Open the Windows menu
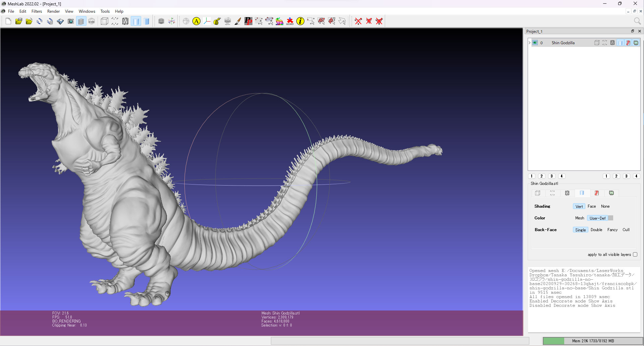Viewport: 644px width, 346px height. [x=87, y=11]
